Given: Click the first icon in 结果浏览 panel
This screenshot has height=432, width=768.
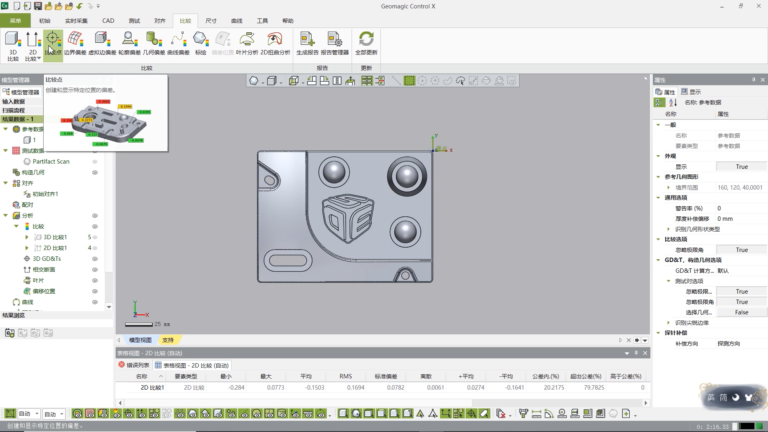Looking at the screenshot, I should (9, 333).
